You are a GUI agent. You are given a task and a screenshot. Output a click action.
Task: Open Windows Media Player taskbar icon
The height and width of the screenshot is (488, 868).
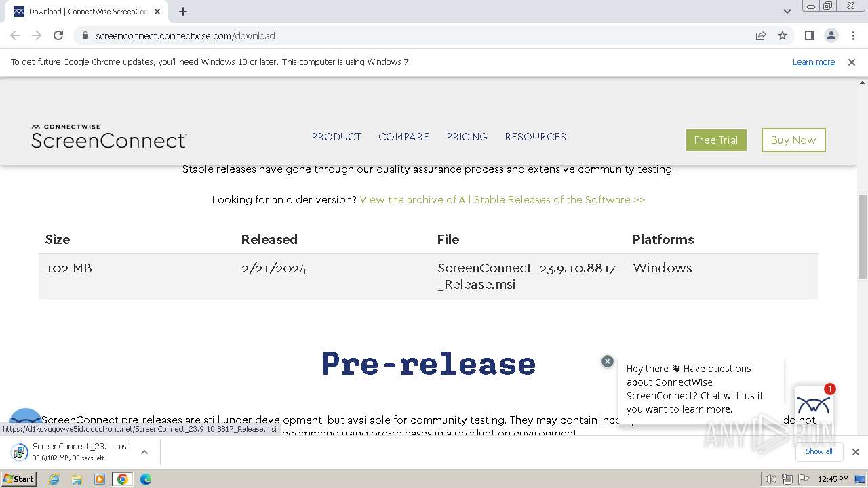point(100,479)
